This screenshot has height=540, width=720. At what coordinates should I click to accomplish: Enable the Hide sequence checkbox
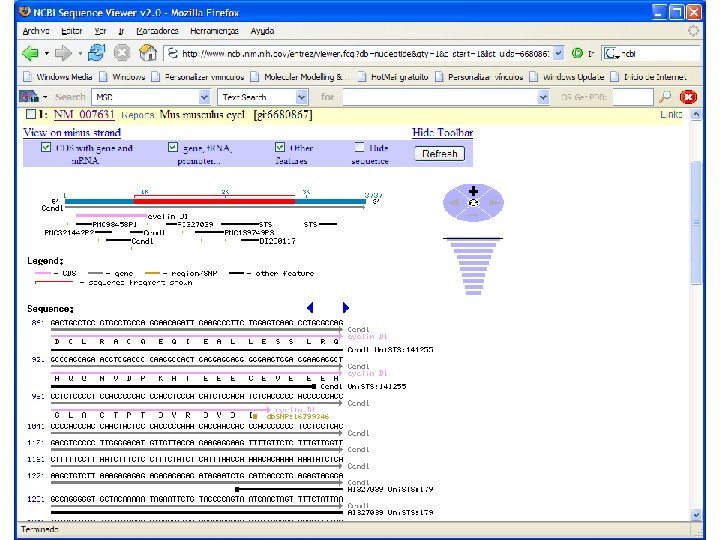[x=358, y=147]
